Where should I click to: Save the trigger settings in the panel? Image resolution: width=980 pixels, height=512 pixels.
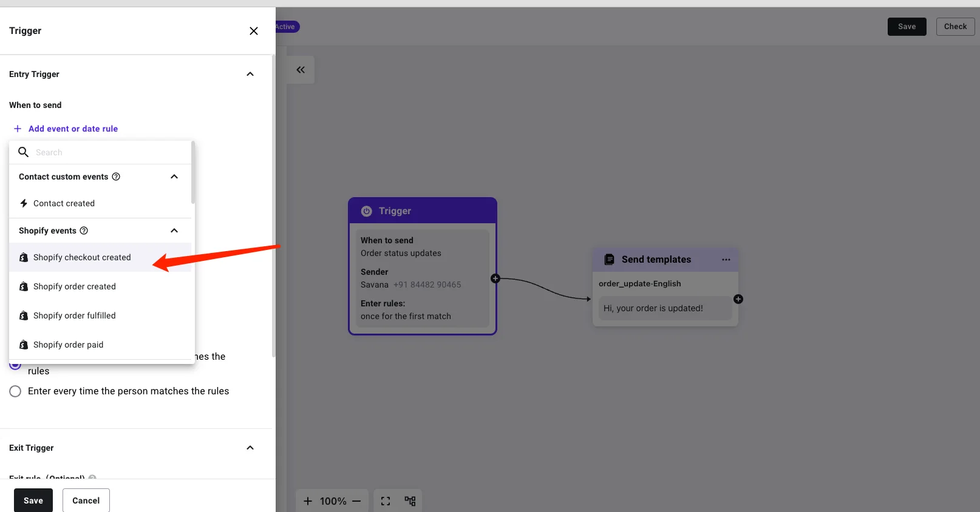[33, 500]
